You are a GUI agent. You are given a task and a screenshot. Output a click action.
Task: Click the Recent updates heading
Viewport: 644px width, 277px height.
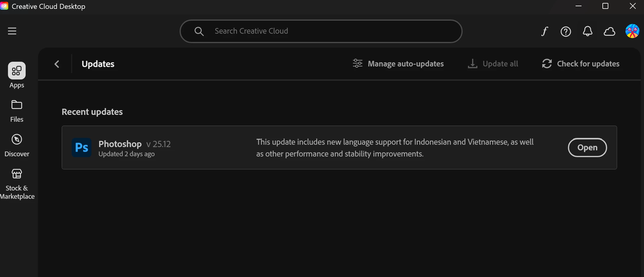click(92, 112)
